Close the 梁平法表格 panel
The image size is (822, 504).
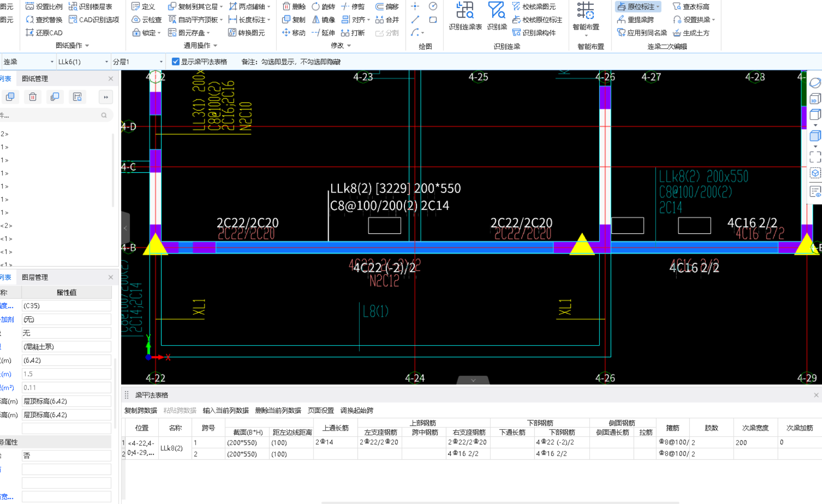pos(816,395)
